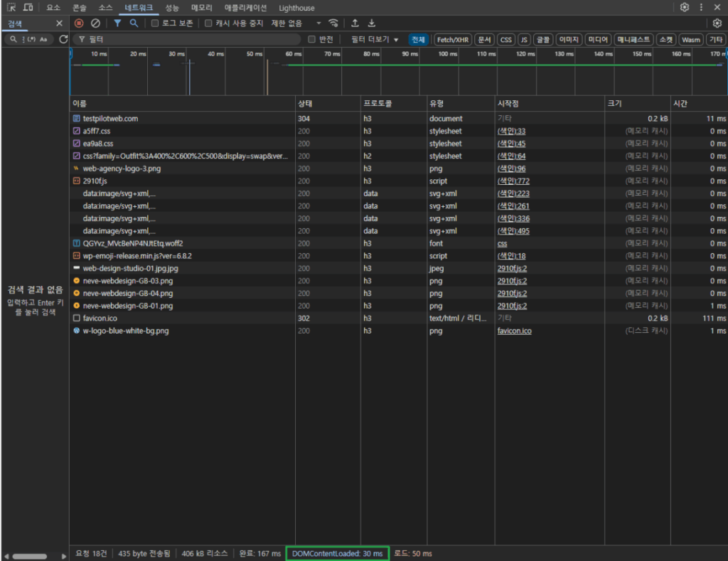728x561 pixels.
Task: Expand the 필터 더보기 dropdown
Action: pyautogui.click(x=375, y=40)
